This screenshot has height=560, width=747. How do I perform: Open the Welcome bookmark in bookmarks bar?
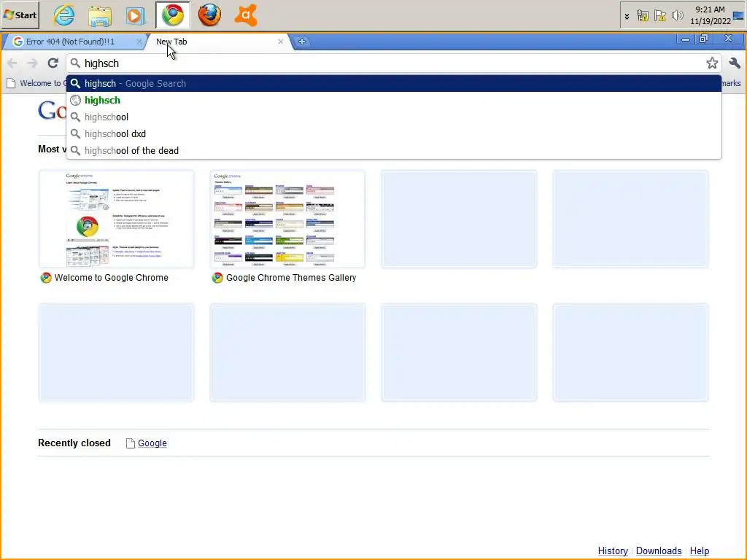coord(36,83)
